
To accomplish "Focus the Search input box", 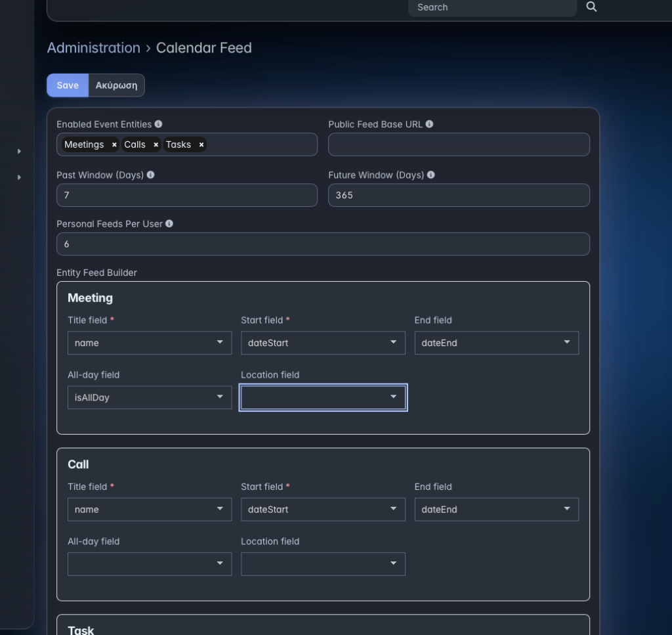I will click(492, 7).
